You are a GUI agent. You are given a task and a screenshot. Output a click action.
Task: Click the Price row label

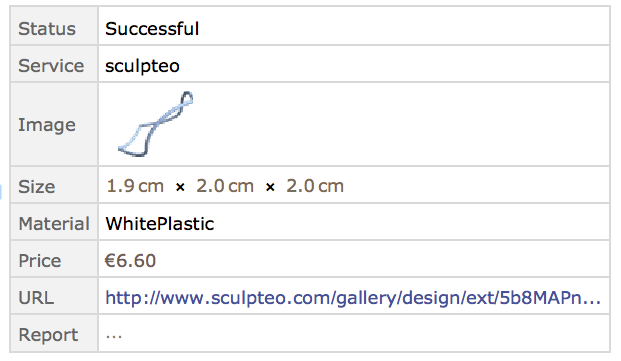click(x=40, y=261)
